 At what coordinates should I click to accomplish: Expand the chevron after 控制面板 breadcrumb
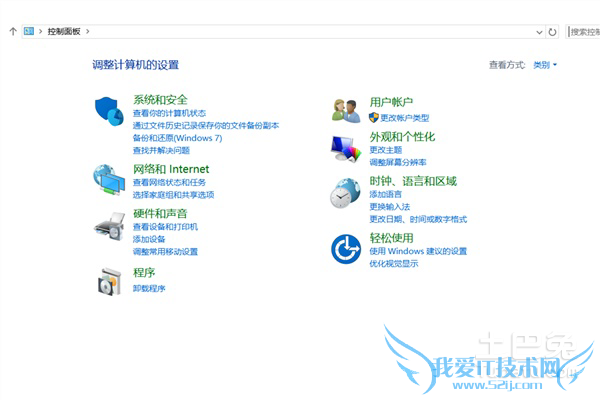point(88,31)
